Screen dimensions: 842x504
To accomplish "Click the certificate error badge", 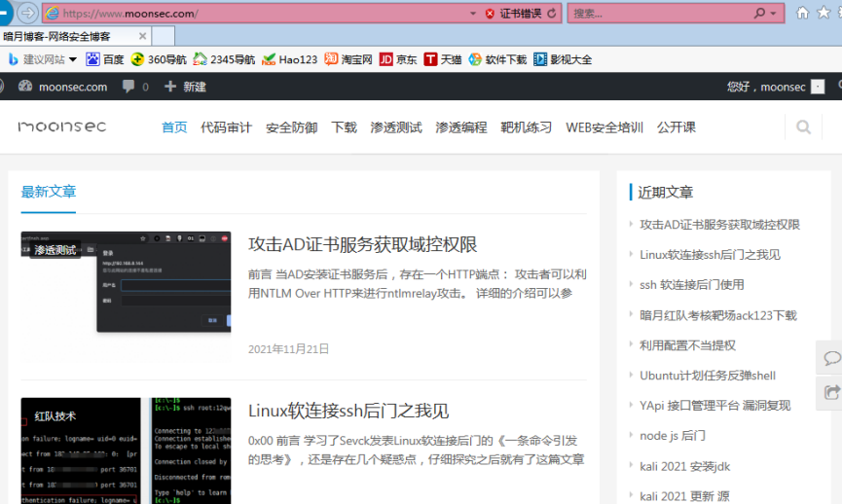I will pyautogui.click(x=512, y=14).
